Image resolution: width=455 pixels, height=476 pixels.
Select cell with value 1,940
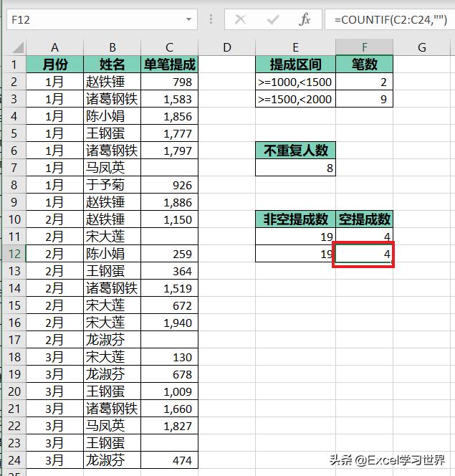pyautogui.click(x=169, y=323)
